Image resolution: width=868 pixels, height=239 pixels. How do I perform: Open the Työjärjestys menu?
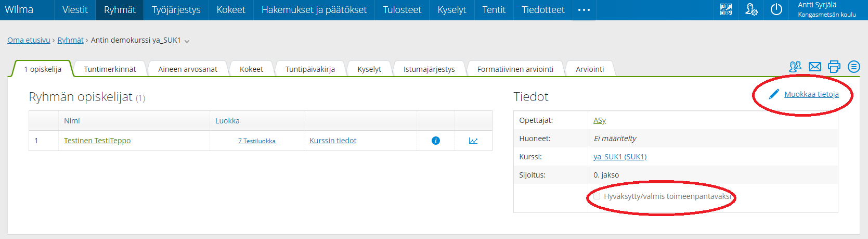pyautogui.click(x=176, y=10)
